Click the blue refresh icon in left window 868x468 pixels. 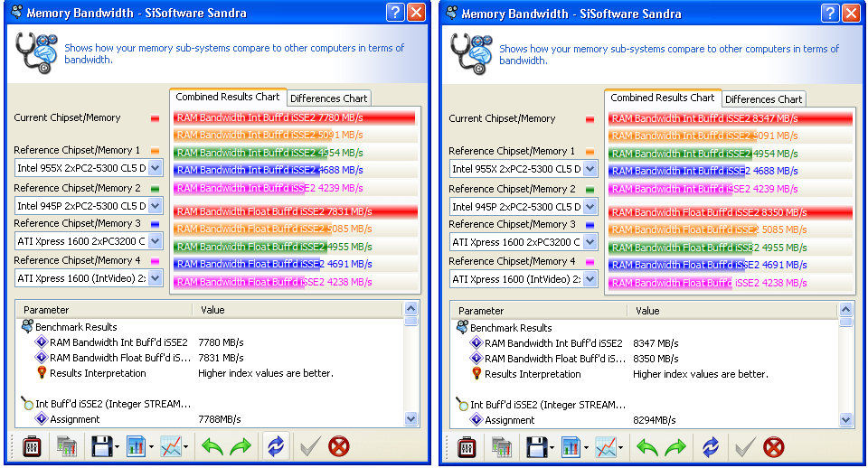click(274, 446)
